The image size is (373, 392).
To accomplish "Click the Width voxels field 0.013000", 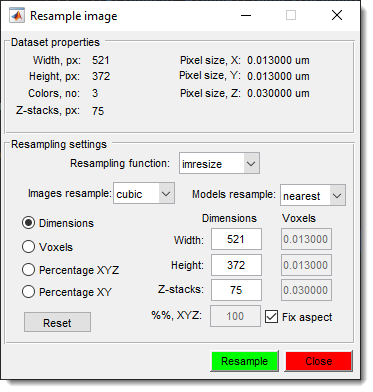I will [306, 239].
